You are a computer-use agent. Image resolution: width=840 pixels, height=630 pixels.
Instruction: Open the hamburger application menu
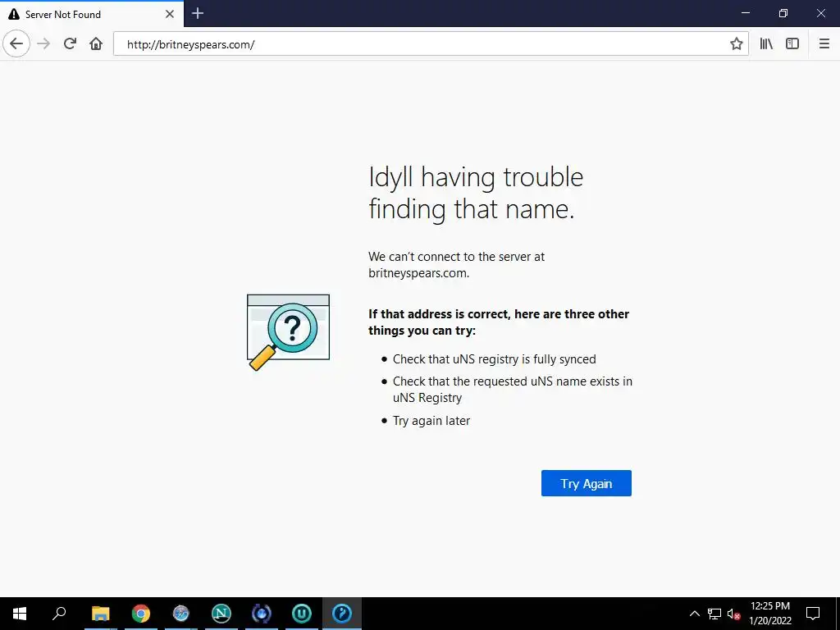[x=824, y=44]
